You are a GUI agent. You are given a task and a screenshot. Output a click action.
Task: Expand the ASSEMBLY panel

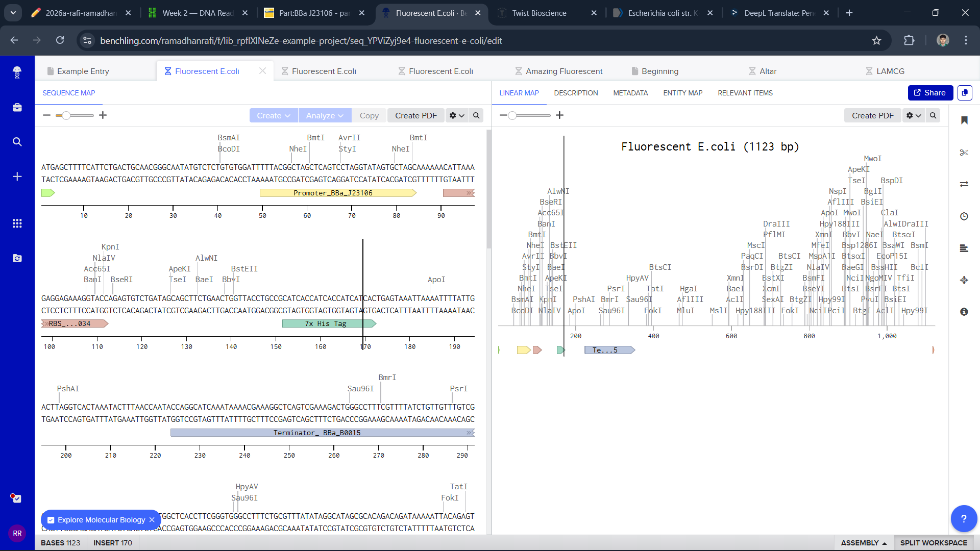(864, 543)
